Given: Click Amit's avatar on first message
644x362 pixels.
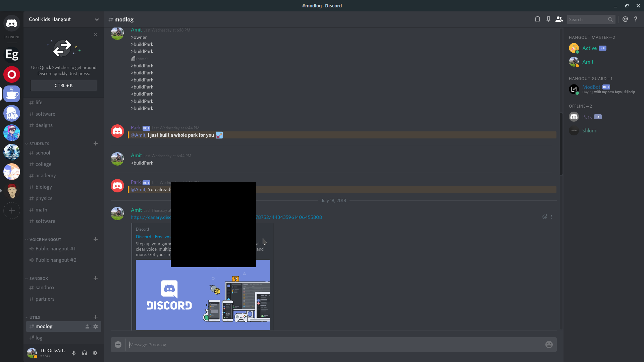Looking at the screenshot, I should [117, 33].
